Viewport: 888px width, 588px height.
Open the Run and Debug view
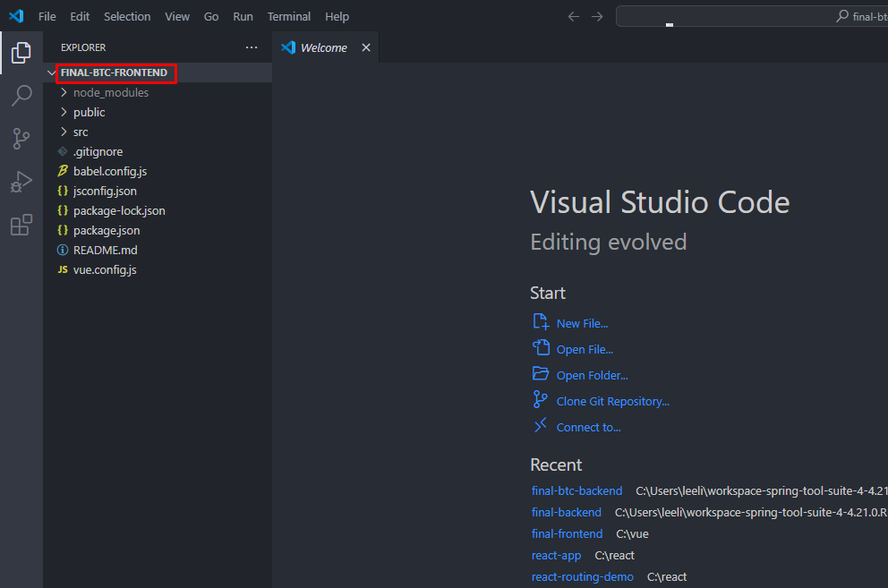21,182
